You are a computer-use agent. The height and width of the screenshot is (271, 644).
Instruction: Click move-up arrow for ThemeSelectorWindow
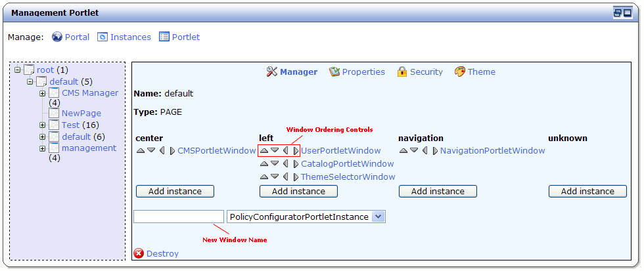click(x=264, y=177)
